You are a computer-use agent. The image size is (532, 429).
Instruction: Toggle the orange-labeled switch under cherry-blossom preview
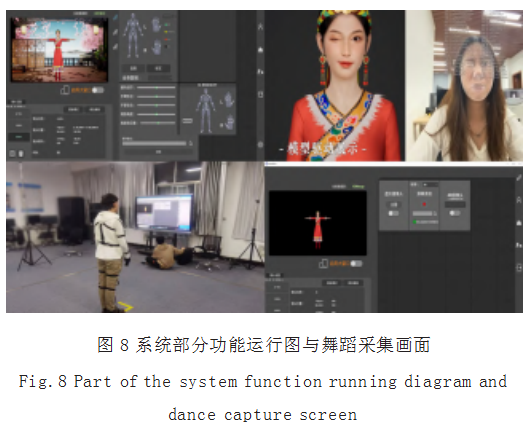coord(97,90)
